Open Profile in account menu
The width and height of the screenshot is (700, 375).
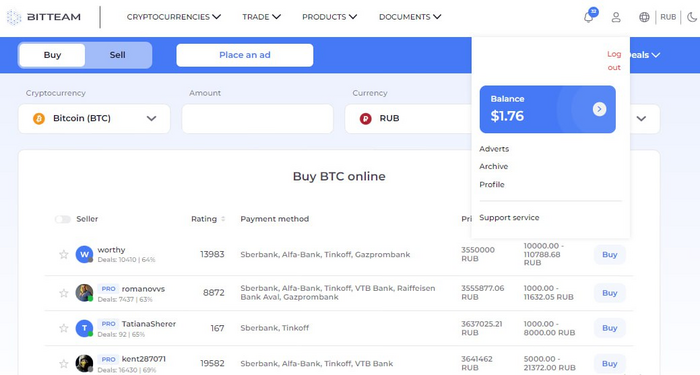point(492,185)
